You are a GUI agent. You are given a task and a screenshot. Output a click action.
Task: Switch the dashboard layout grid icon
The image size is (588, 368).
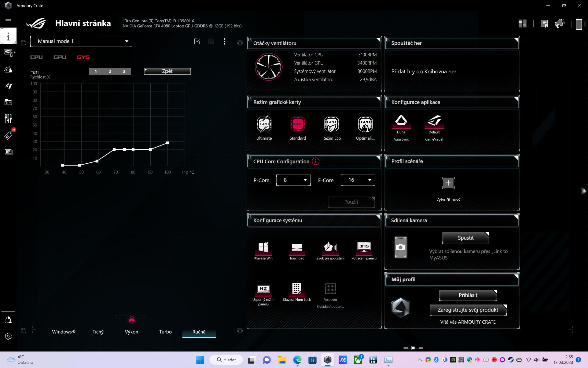tap(522, 24)
